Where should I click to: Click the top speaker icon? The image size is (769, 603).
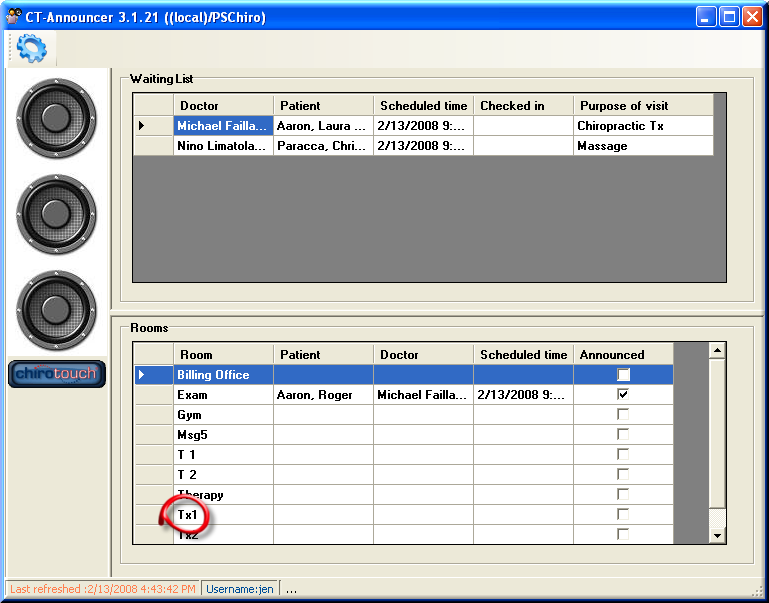[x=56, y=118]
